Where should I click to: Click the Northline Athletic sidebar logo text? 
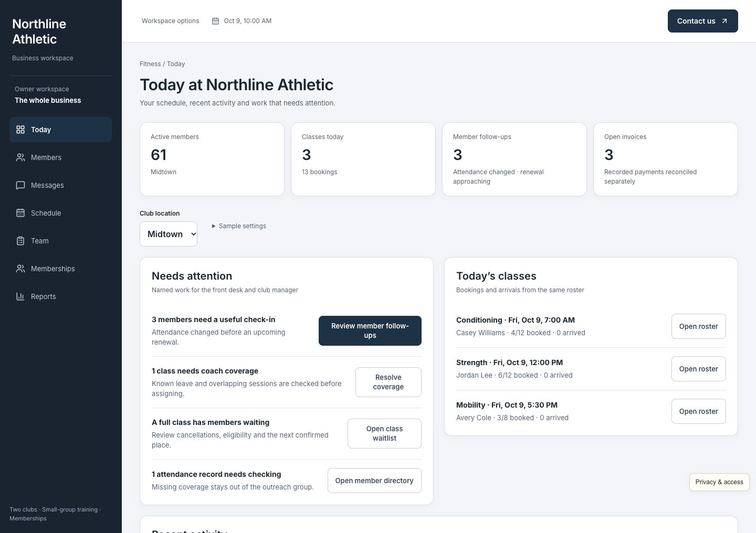[39, 31]
